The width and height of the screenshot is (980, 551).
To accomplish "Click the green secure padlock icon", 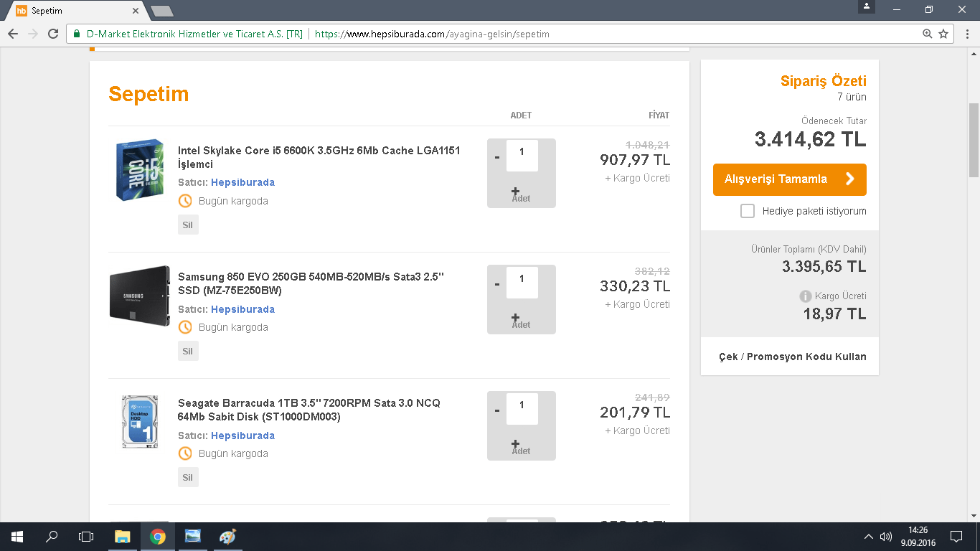I will click(77, 34).
